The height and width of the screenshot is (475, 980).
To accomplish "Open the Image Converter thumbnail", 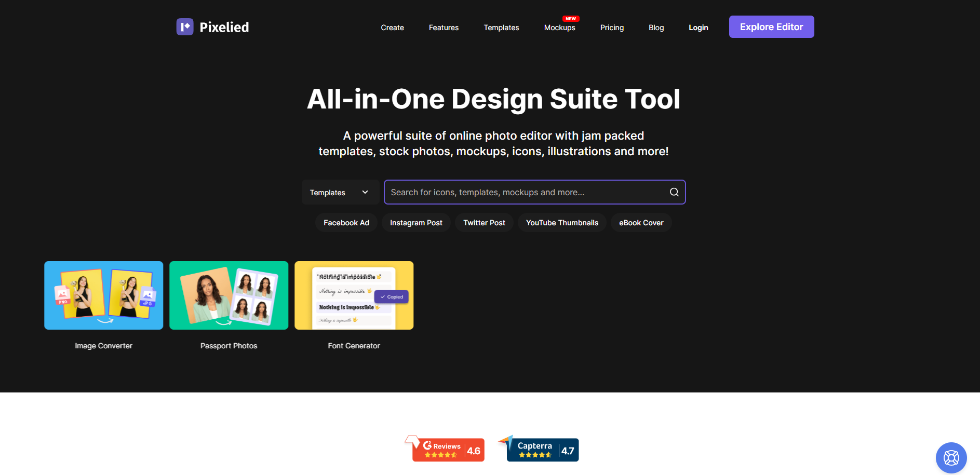I will [x=104, y=295].
